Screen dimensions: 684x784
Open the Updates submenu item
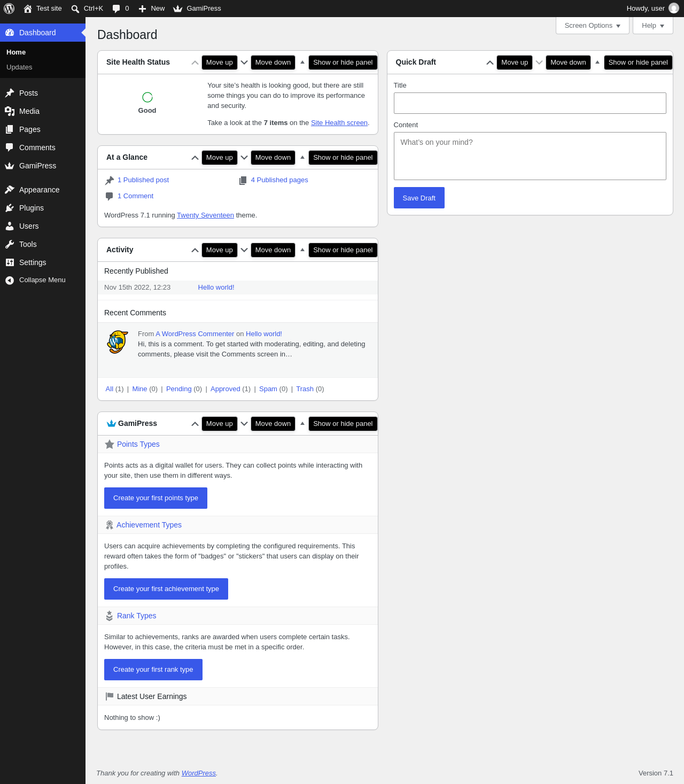pos(19,67)
